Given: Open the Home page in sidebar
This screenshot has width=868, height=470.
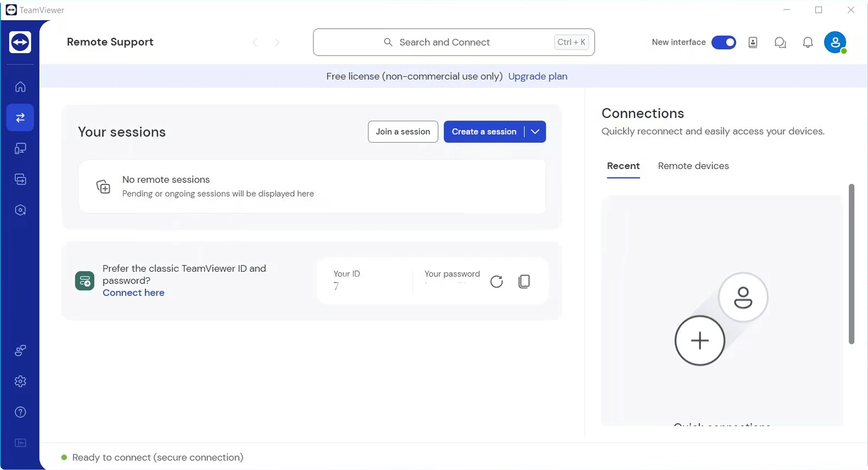Looking at the screenshot, I should [x=20, y=87].
